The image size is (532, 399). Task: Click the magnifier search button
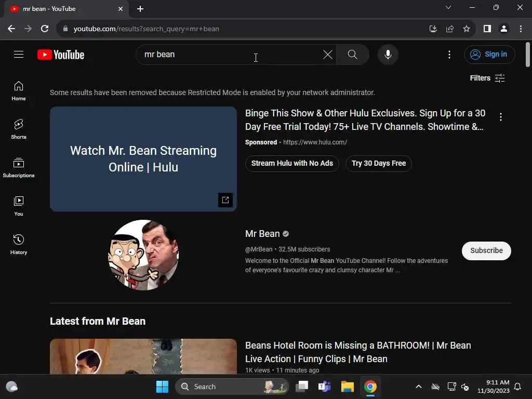[353, 54]
